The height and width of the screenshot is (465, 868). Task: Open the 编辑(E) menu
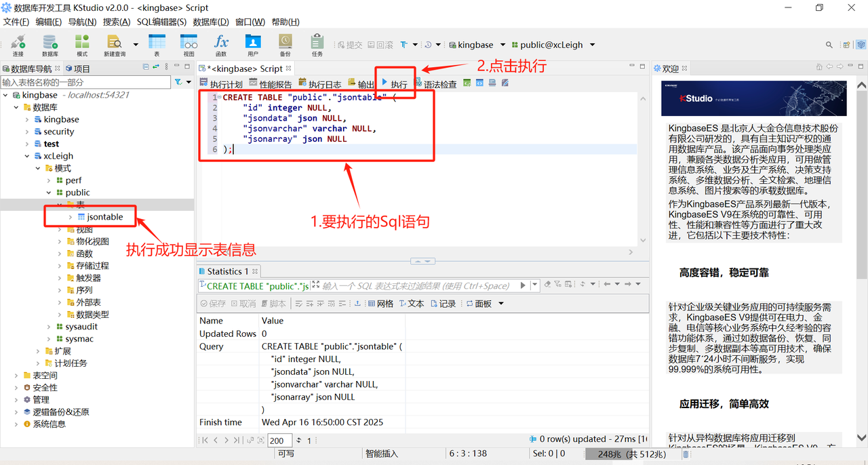click(x=49, y=22)
